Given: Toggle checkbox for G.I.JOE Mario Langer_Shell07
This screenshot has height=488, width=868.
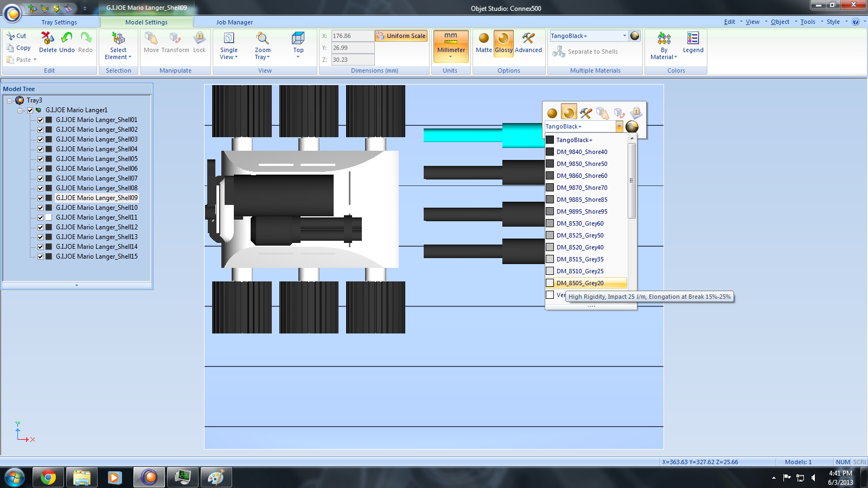Looking at the screenshot, I should pyautogui.click(x=40, y=178).
